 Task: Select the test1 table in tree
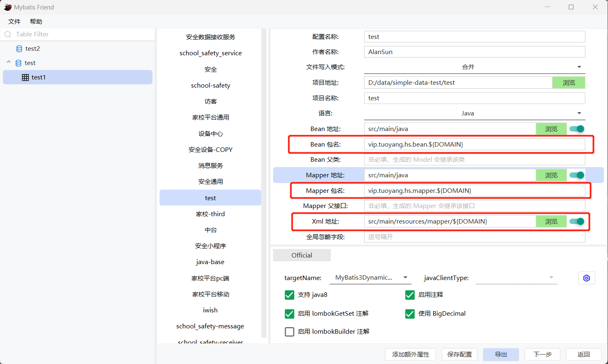[x=78, y=77]
